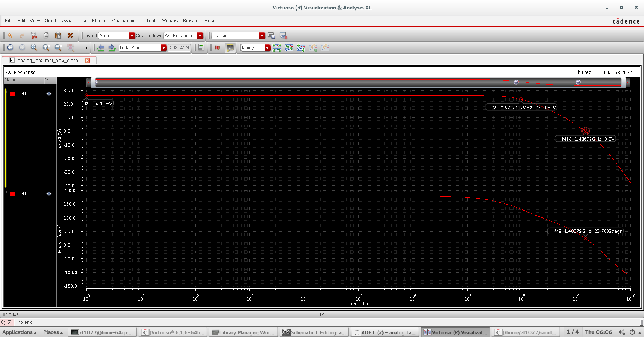Click the Paste clipboard icon

(x=58, y=36)
